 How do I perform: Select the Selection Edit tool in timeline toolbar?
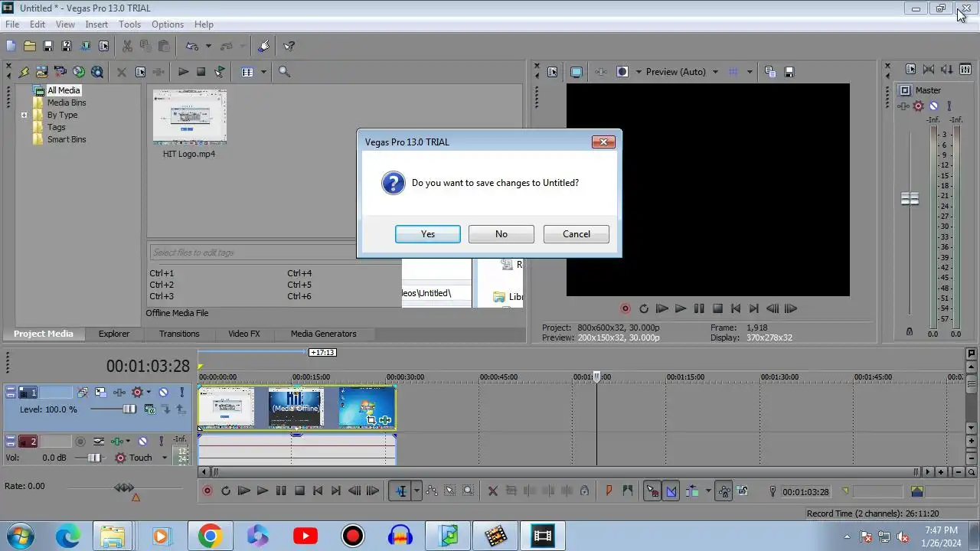point(449,491)
